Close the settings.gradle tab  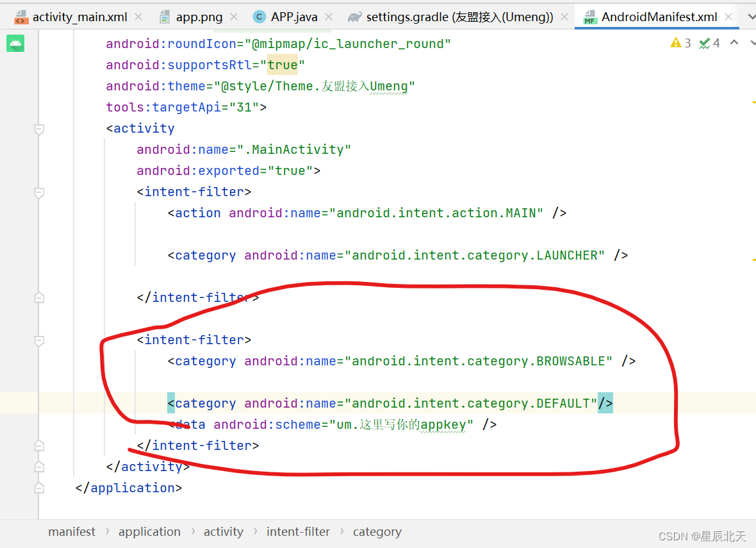tap(564, 17)
